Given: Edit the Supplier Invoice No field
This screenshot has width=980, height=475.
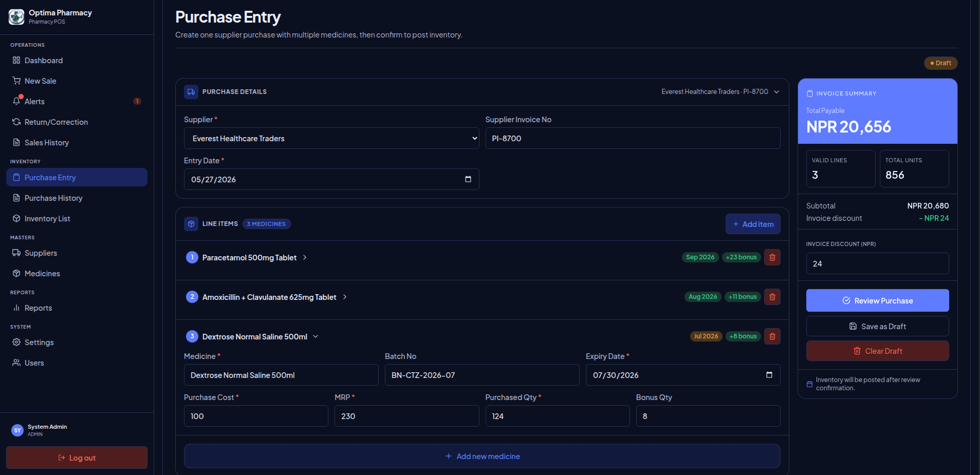Looking at the screenshot, I should (633, 138).
